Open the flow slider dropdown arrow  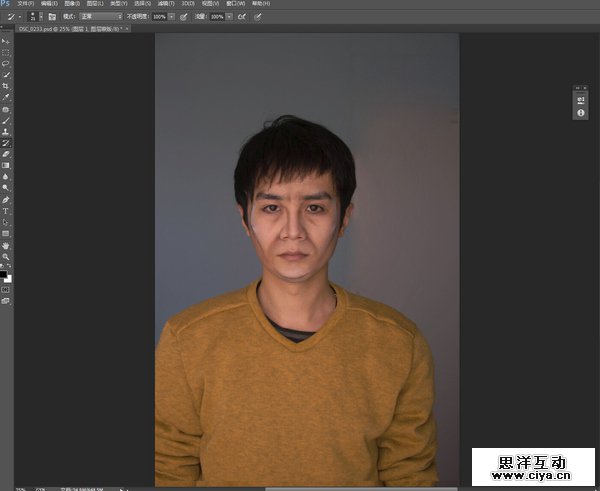tap(229, 16)
